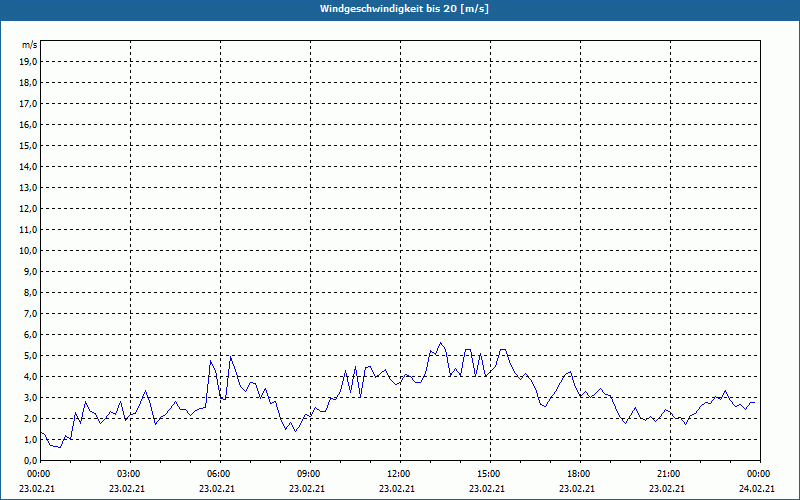Click the 15,0 y-axis label

pyautogui.click(x=29, y=145)
